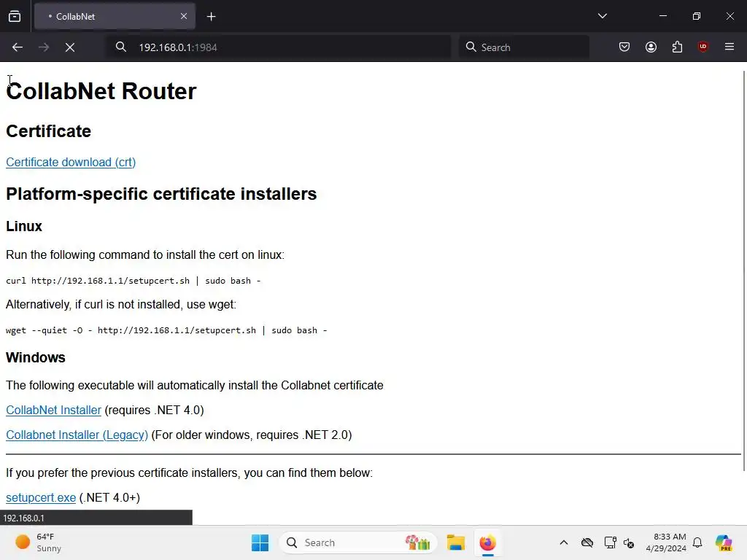The image size is (747, 560).
Task: Open the Extensions puzzle icon
Action: point(677,47)
